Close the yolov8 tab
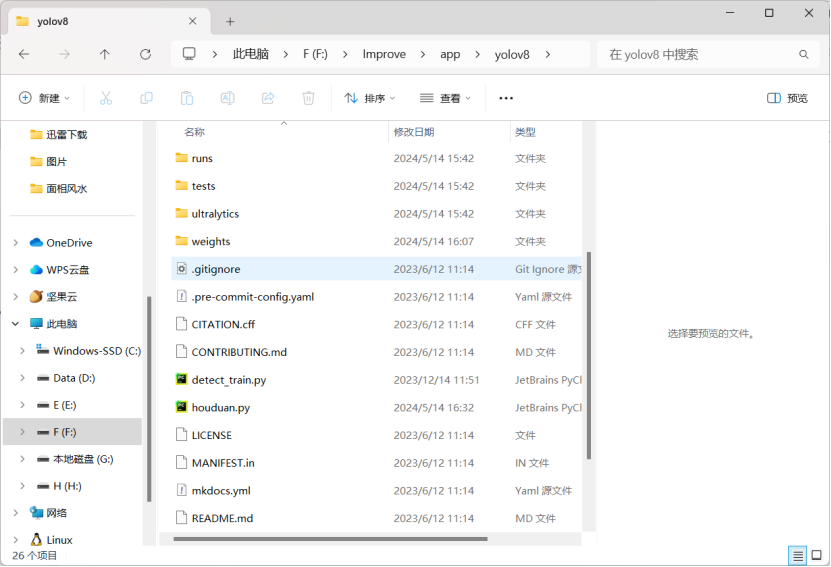This screenshot has height=567, width=831. click(x=192, y=21)
